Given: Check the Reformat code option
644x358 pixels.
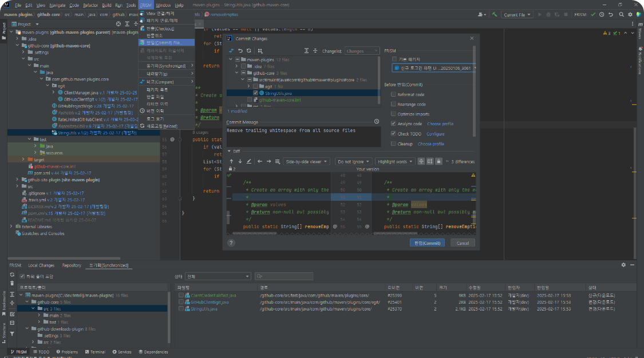Looking at the screenshot, I should click(x=393, y=94).
